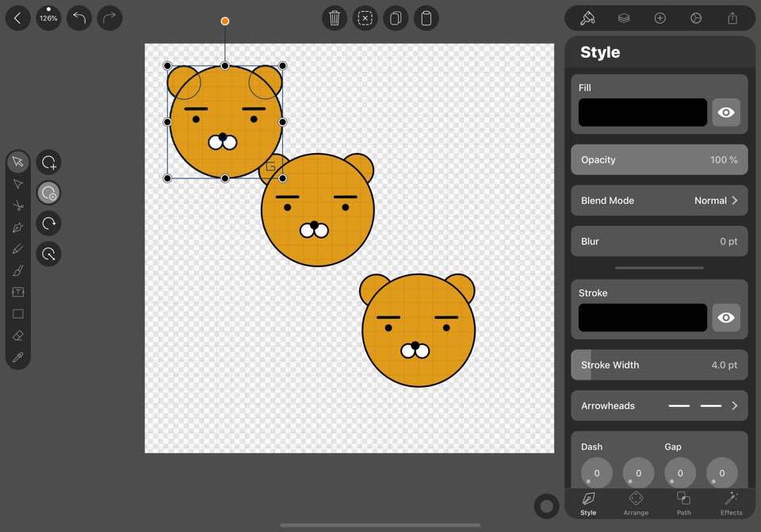This screenshot has height=532, width=761.
Task: Tap the 126% zoom level indicator
Action: (48, 18)
